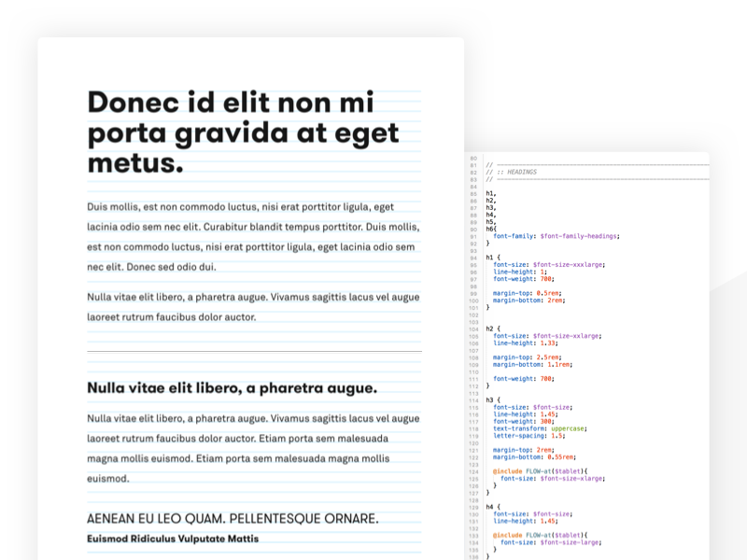Click the line 'laoreet rutrum faucibus dolor auctor.'
Image resolution: width=747 pixels, height=560 pixels.
(x=172, y=317)
